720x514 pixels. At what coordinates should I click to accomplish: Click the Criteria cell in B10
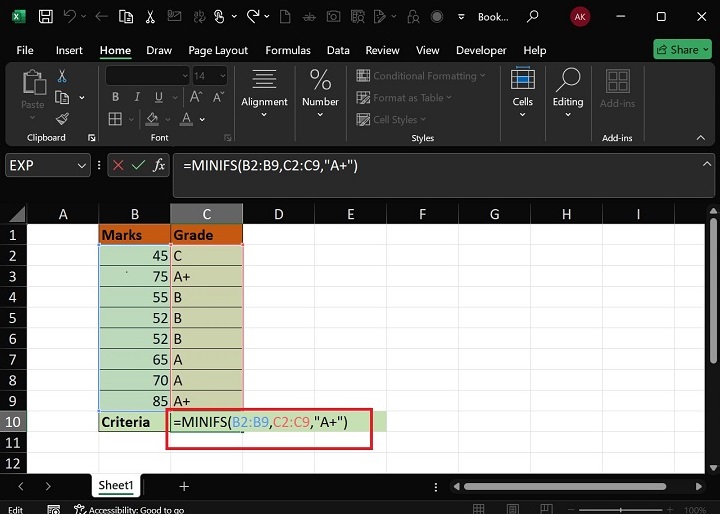[x=135, y=422]
